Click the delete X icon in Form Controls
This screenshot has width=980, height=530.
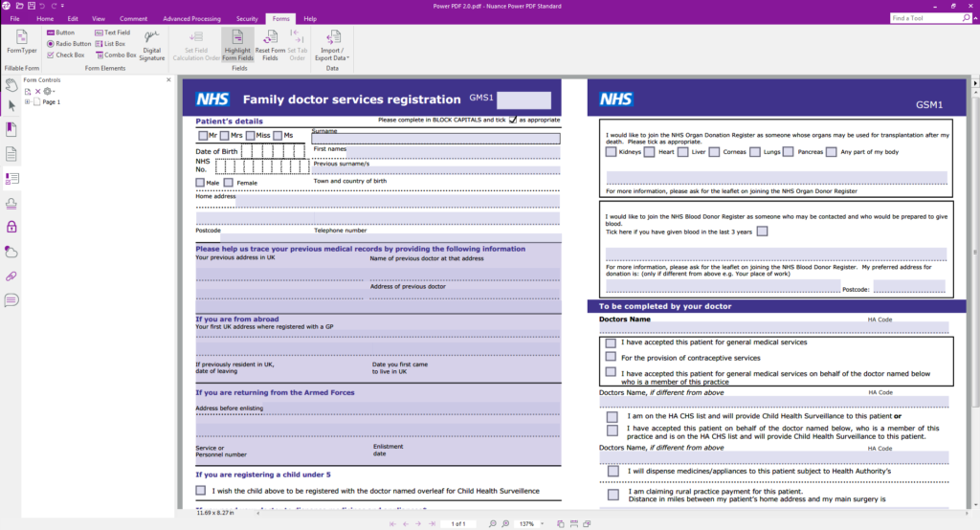(37, 91)
